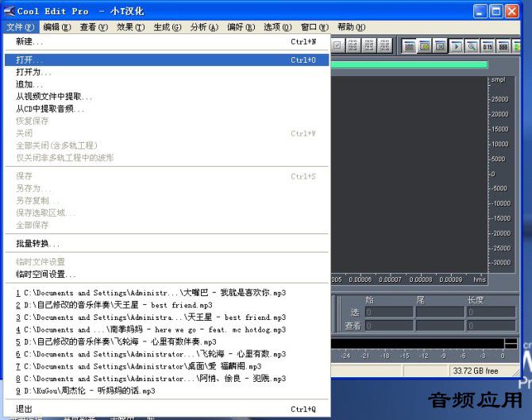
Task: Choose 新建... from the file menu
Action: coord(166,42)
